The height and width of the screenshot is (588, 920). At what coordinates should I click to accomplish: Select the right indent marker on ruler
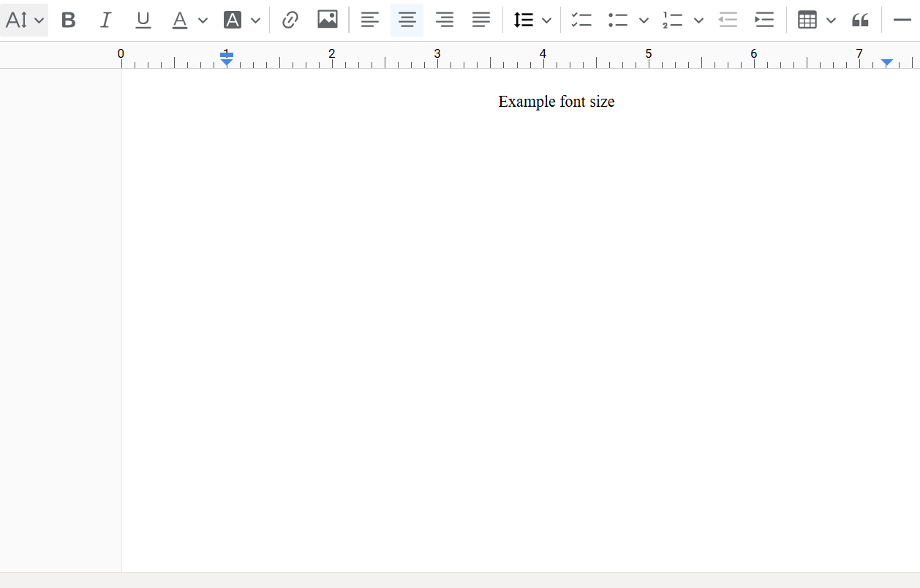(887, 63)
